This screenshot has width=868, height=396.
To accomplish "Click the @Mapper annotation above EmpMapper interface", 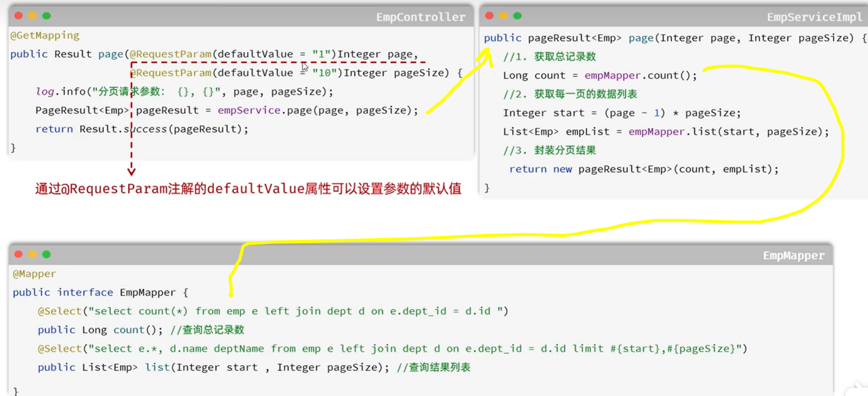I will pyautogui.click(x=34, y=274).
